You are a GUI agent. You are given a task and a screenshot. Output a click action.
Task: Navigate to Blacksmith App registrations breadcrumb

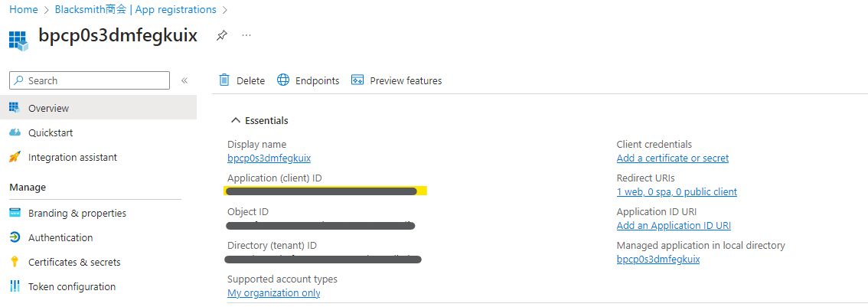135,10
